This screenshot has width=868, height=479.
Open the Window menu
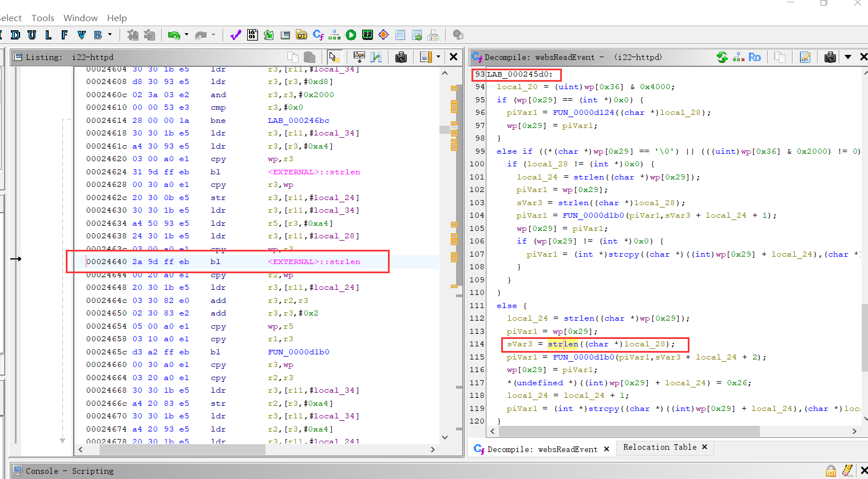pyautogui.click(x=81, y=18)
